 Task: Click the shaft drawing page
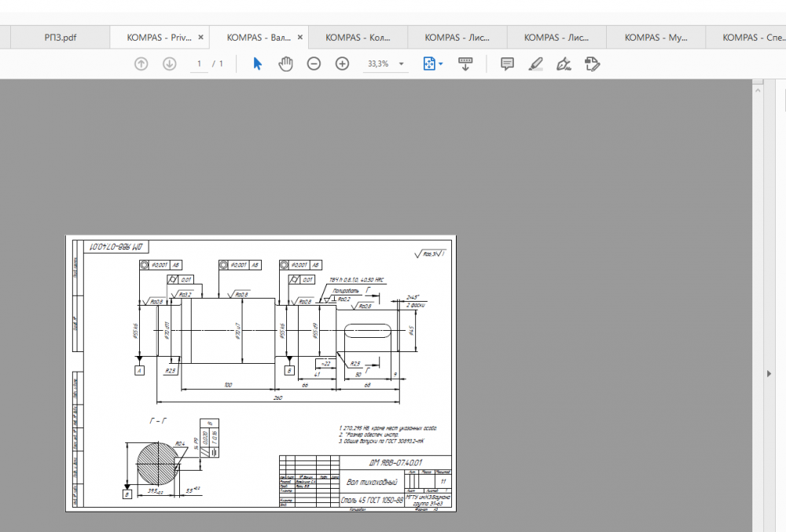pos(260,372)
